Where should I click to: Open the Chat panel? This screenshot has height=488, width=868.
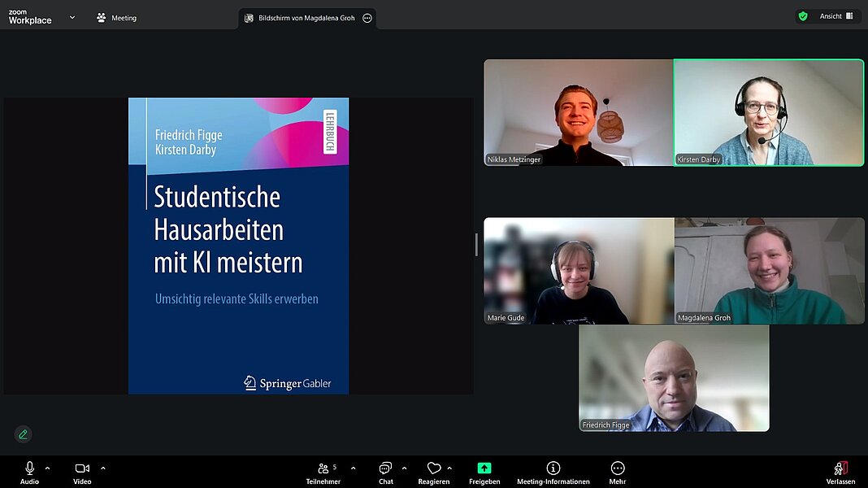pyautogui.click(x=386, y=473)
